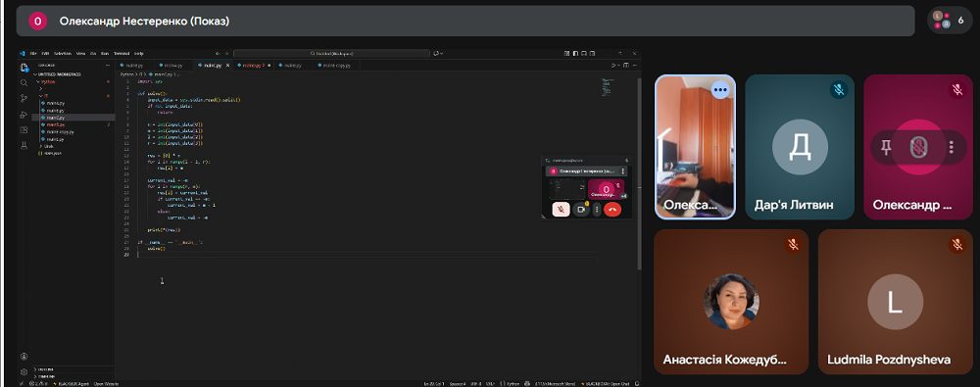Toggle the camera button in the Meet popup
The height and width of the screenshot is (387, 980).
coord(580,210)
